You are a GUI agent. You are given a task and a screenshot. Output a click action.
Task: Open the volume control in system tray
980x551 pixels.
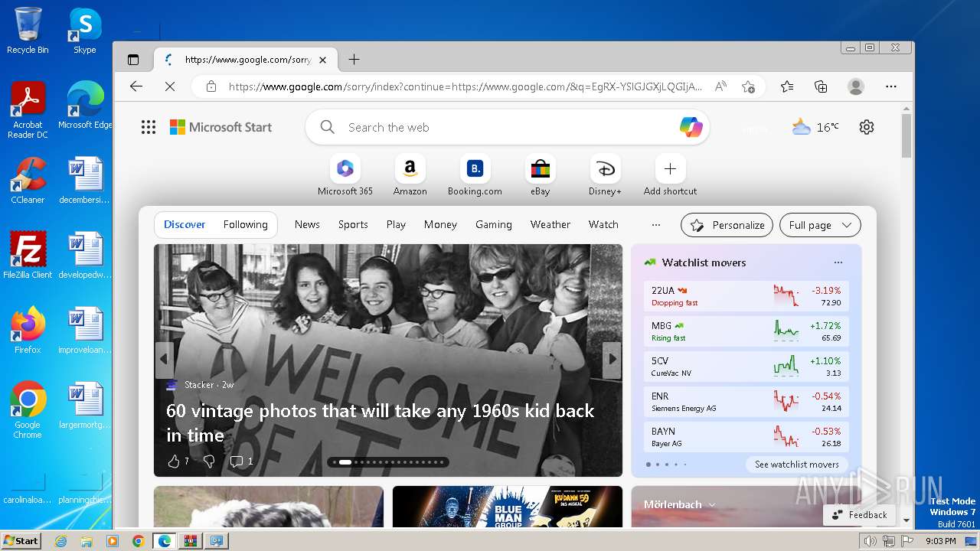click(871, 541)
